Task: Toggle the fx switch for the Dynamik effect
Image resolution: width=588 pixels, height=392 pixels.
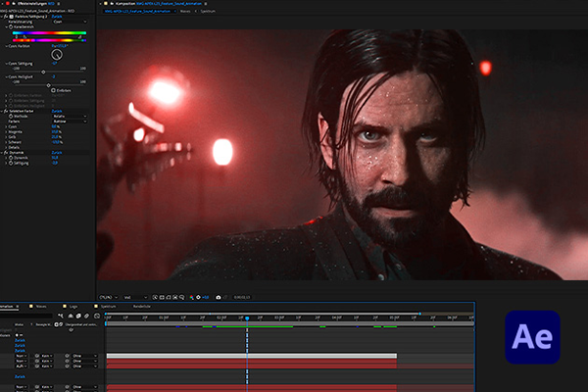Action: [6, 153]
